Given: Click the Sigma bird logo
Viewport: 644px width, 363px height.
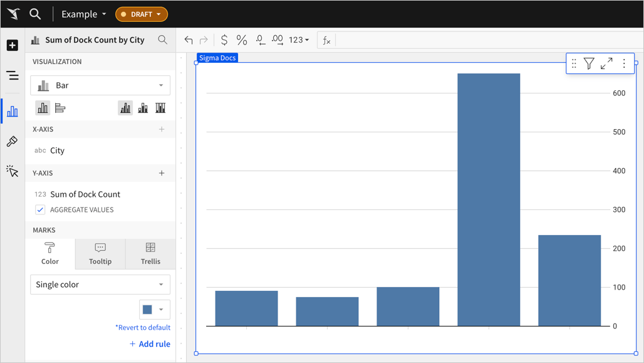Looking at the screenshot, I should click(x=14, y=14).
